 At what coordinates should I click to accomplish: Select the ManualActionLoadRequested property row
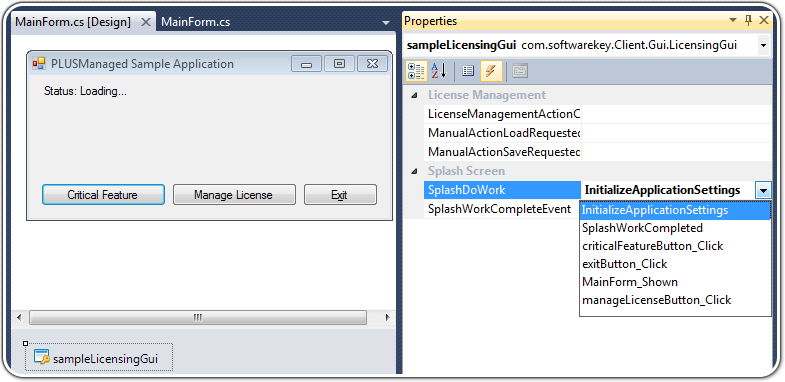pos(502,133)
